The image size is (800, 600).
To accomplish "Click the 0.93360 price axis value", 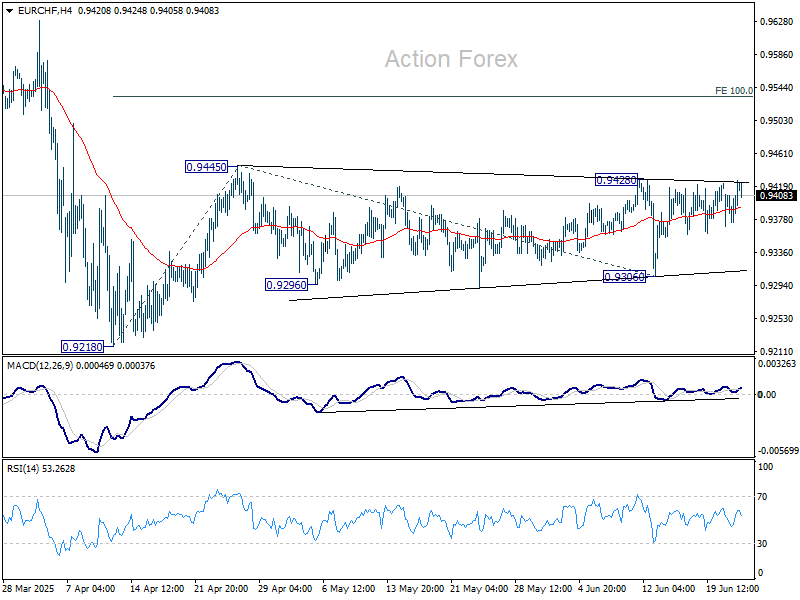I will click(777, 253).
